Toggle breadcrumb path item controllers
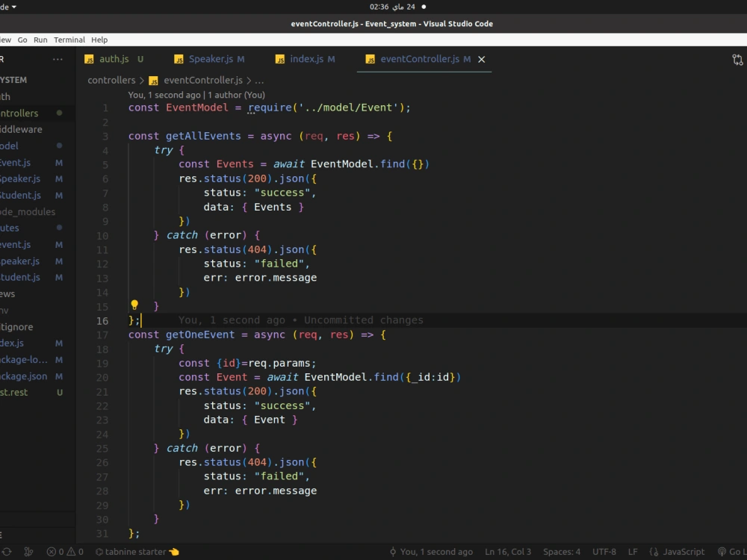747x560 pixels. point(111,80)
